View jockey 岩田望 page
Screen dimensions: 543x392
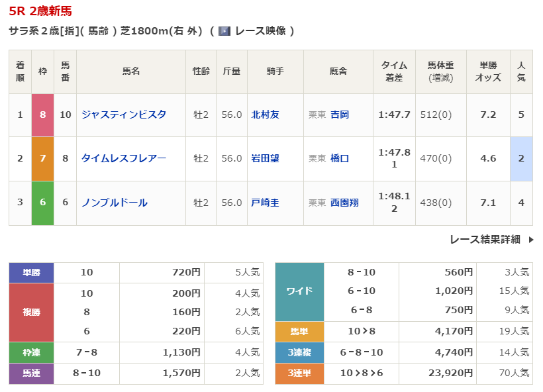(x=265, y=158)
